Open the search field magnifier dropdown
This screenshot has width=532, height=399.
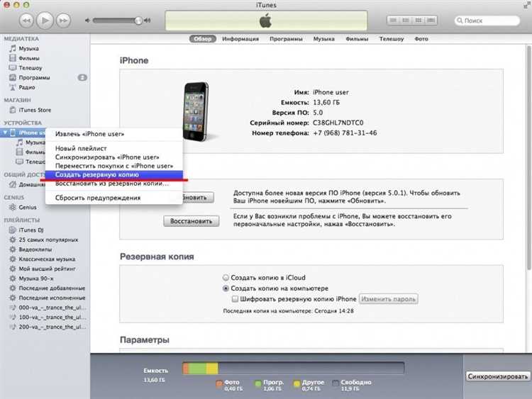point(458,21)
